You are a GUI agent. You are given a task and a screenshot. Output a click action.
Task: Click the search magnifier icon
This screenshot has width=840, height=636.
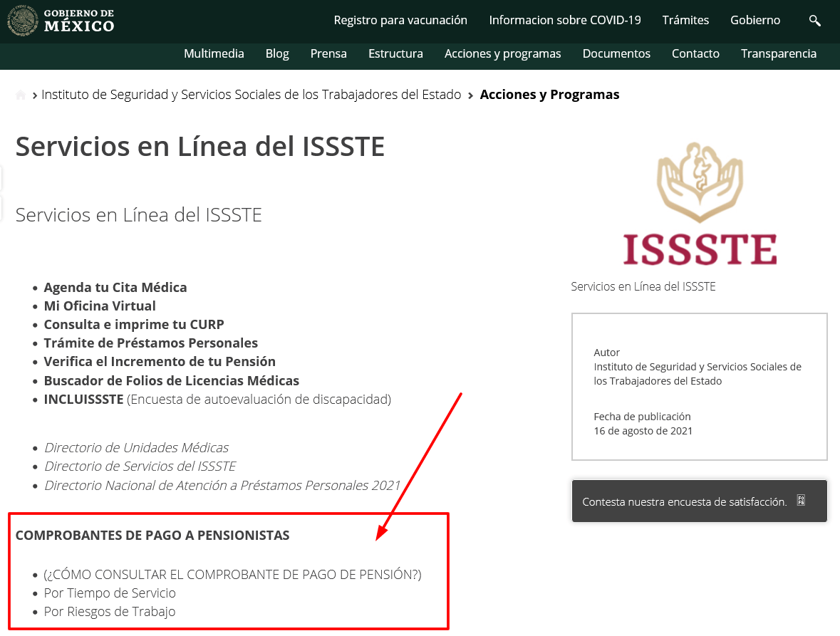pyautogui.click(x=814, y=21)
